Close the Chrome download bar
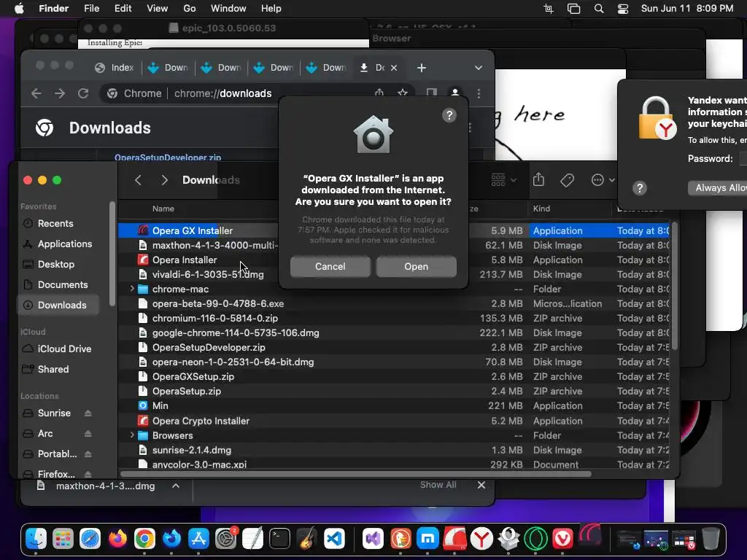747x560 pixels. [x=481, y=485]
